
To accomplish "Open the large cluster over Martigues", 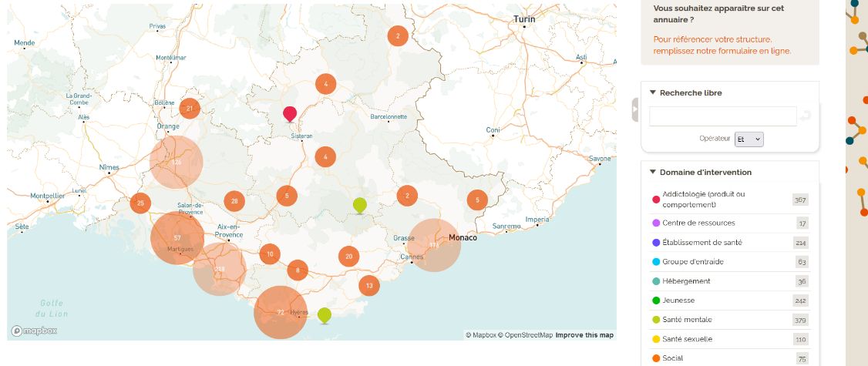I will 177,238.
